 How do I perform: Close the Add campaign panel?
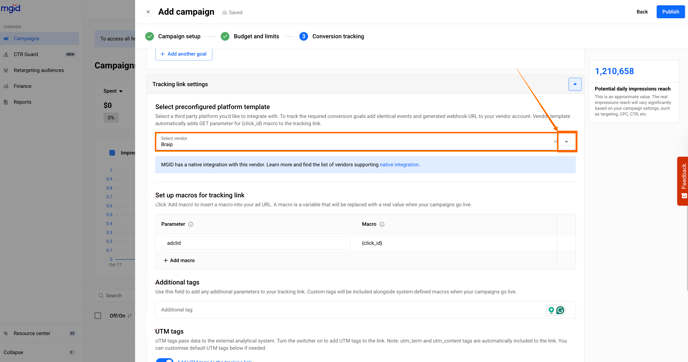click(x=148, y=12)
